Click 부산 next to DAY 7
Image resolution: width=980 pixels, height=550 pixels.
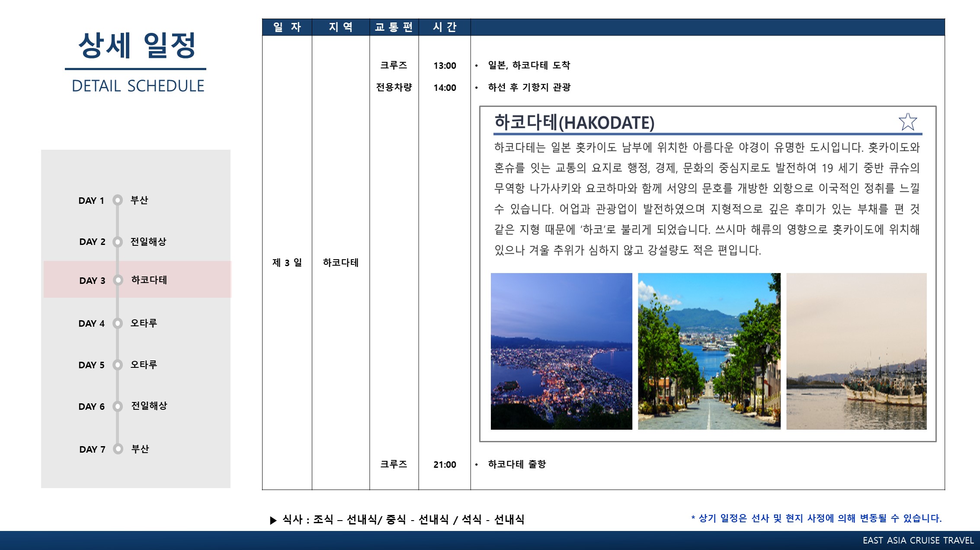pos(140,449)
